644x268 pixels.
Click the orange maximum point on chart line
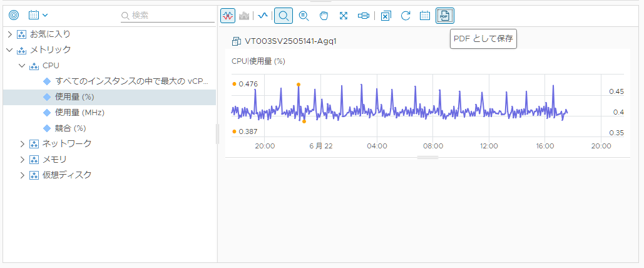299,85
